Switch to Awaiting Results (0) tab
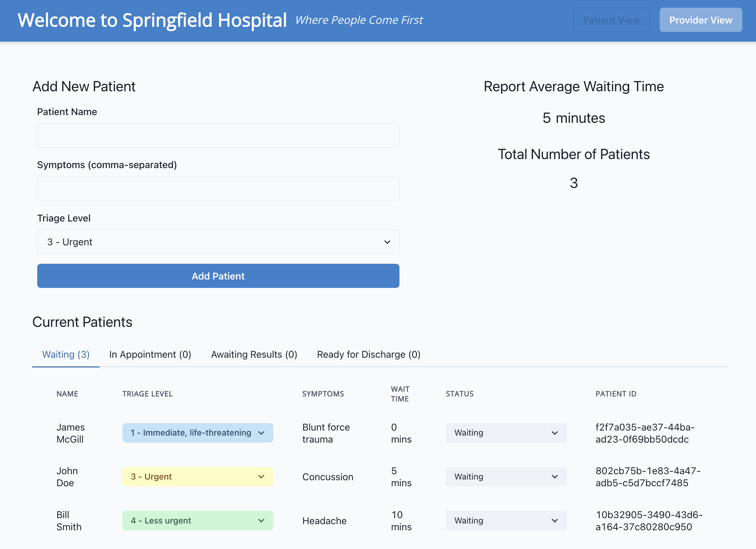 254,354
